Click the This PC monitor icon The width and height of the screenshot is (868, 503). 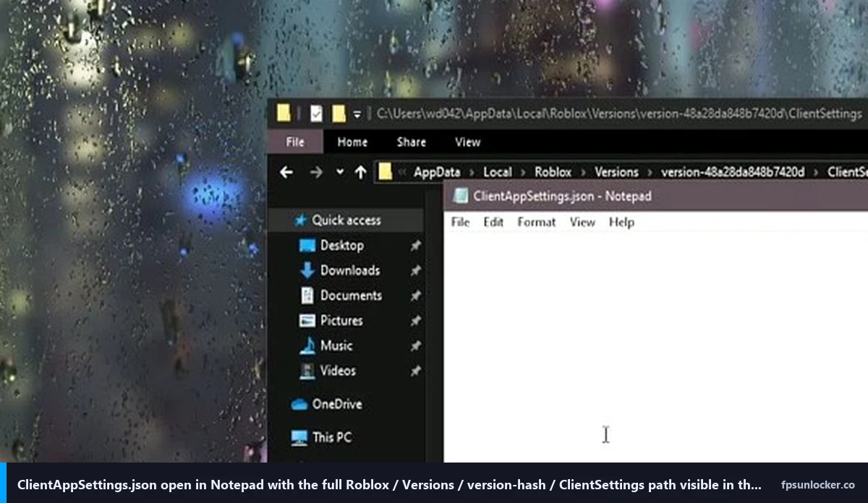click(299, 437)
